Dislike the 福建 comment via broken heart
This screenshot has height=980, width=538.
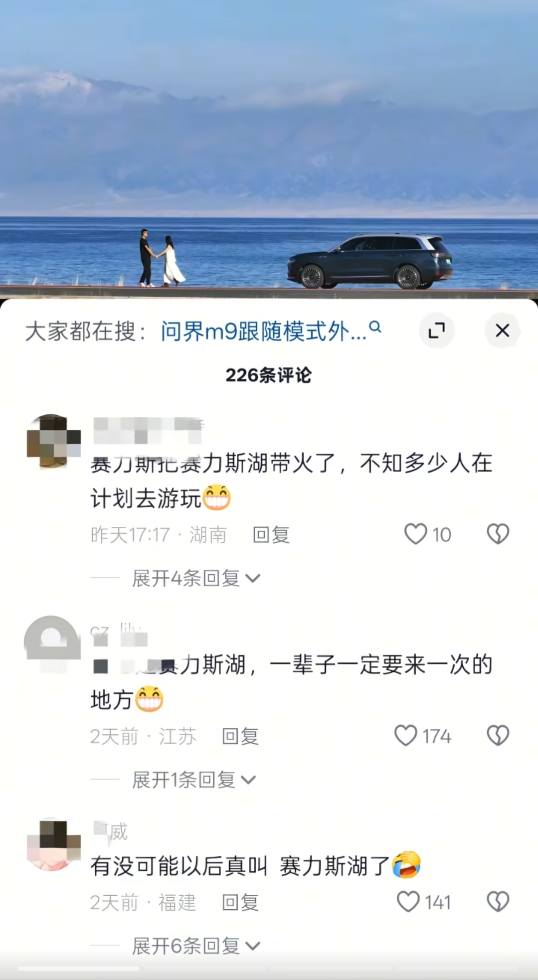click(x=498, y=902)
